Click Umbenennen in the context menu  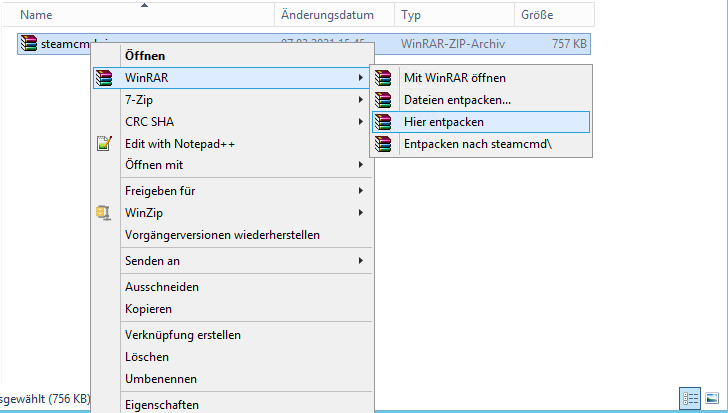coord(160,379)
